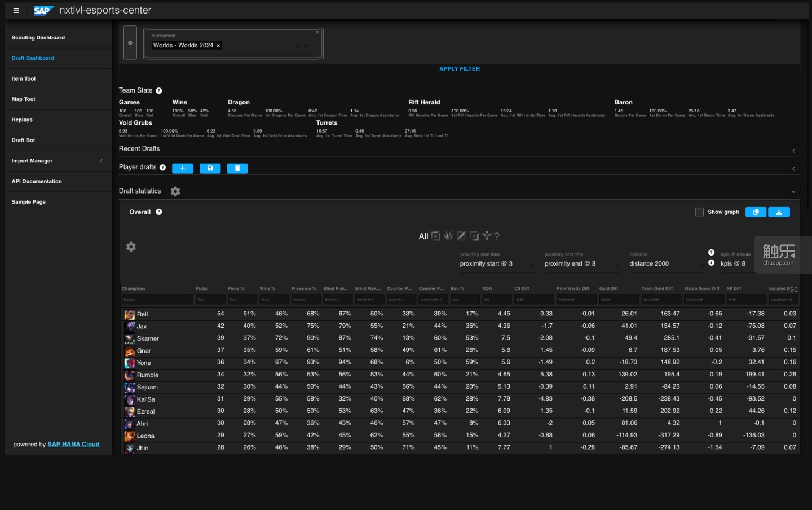812x510 pixels.
Task: Remove the Worlds 2024 tournament chip
Action: tap(218, 46)
